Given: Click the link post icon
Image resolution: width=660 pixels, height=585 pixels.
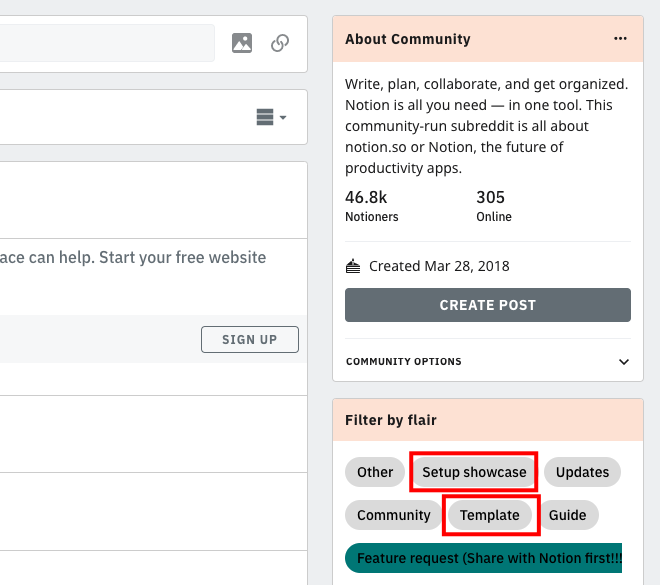Looking at the screenshot, I should [280, 43].
